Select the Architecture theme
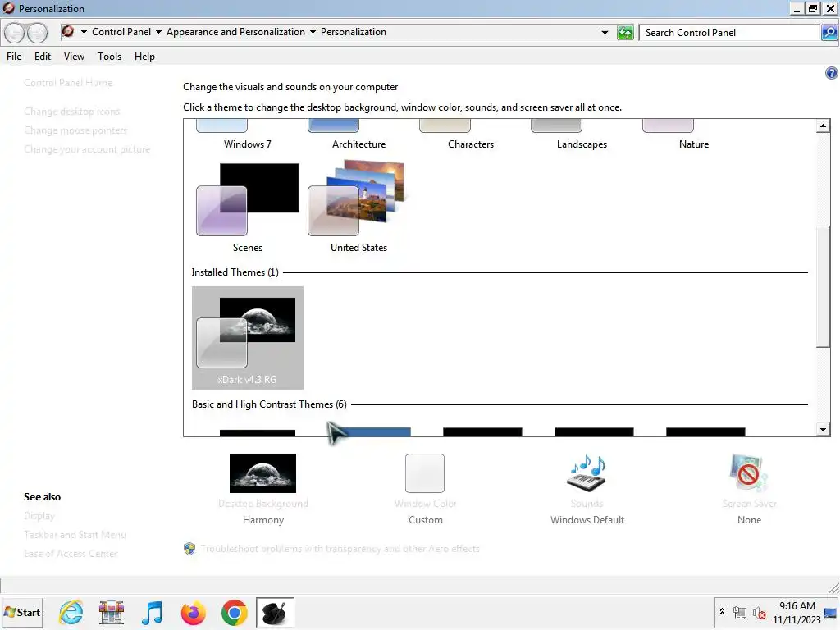The width and height of the screenshot is (840, 630). pos(359,135)
